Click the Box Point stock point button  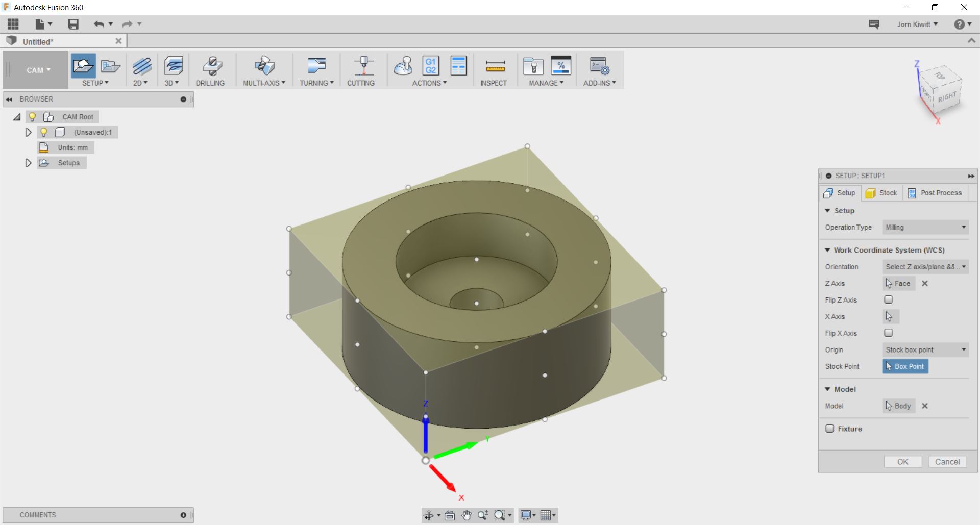point(905,366)
